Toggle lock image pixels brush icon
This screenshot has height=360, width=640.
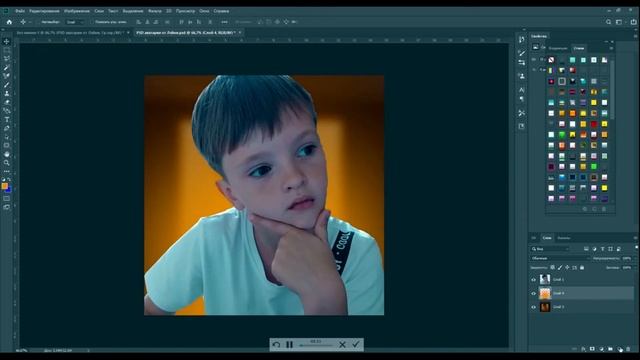tap(560, 268)
